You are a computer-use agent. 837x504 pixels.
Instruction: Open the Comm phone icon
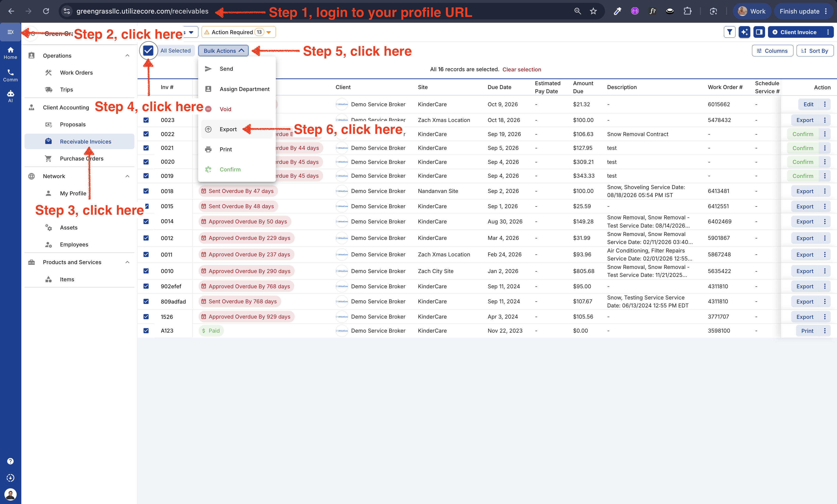pyautogui.click(x=10, y=75)
